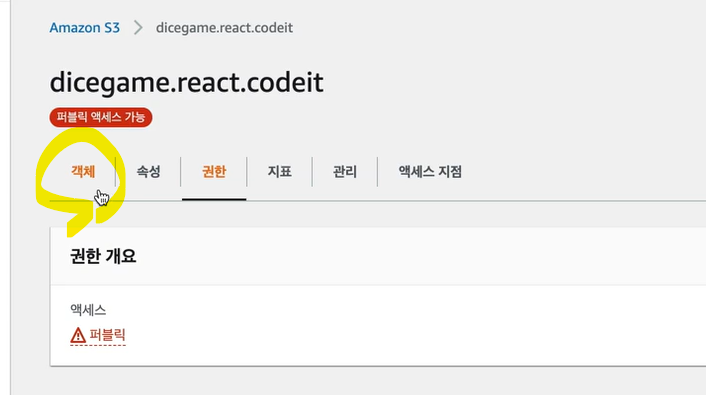Click the breadcrumb chevron separator icon
The height and width of the screenshot is (395, 706).
(138, 28)
